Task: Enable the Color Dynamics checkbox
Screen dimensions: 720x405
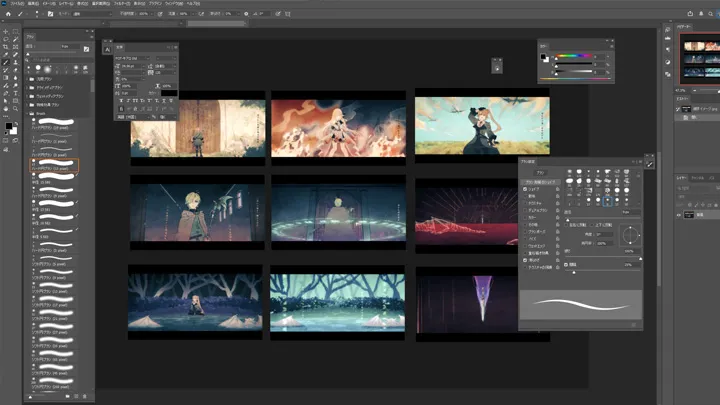Action: tap(525, 218)
